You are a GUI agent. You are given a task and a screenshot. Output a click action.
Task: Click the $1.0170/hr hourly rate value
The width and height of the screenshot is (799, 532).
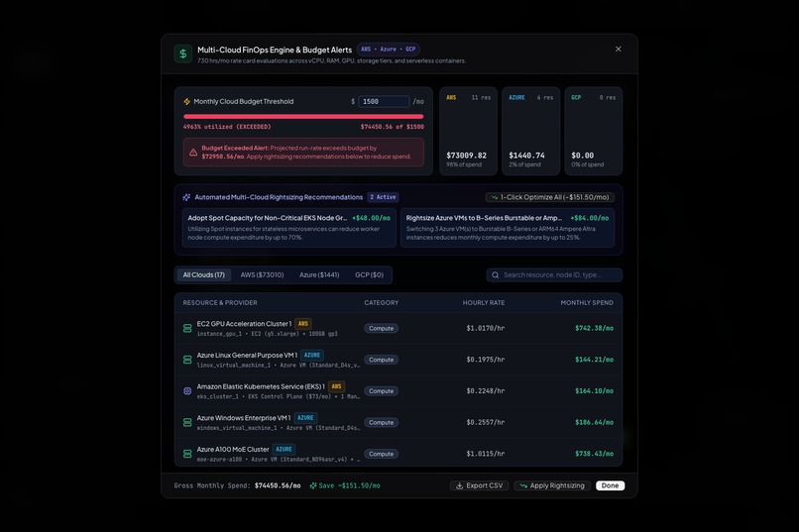click(486, 328)
